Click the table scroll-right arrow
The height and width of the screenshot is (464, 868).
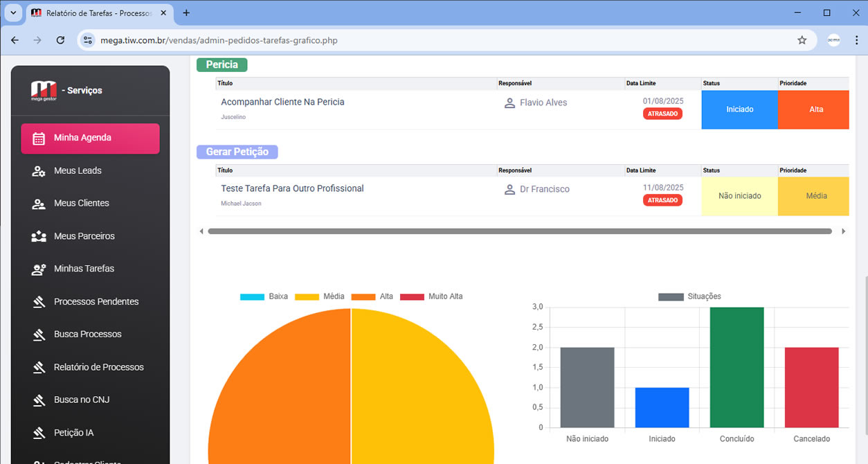point(843,231)
